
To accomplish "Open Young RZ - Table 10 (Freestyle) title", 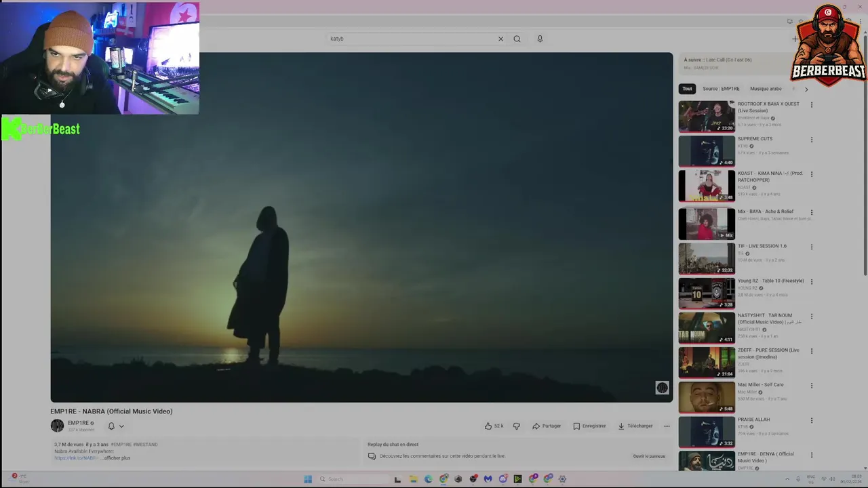I will [x=770, y=281].
